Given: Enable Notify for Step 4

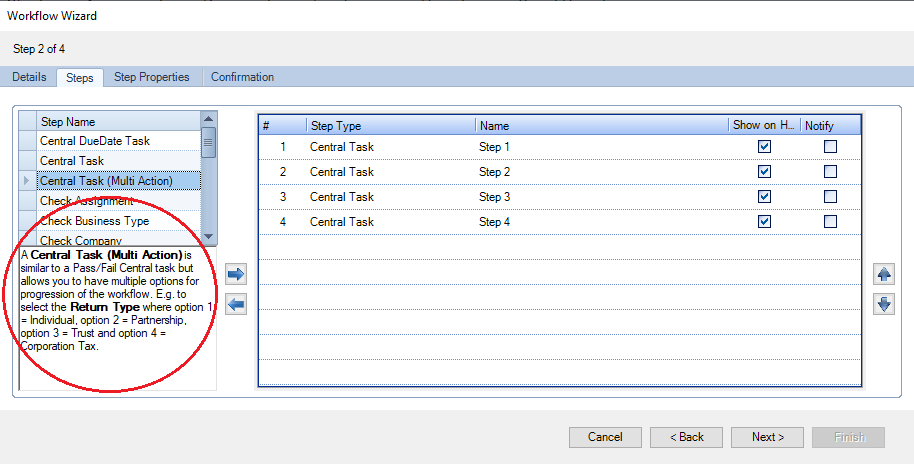Looking at the screenshot, I should click(x=830, y=222).
